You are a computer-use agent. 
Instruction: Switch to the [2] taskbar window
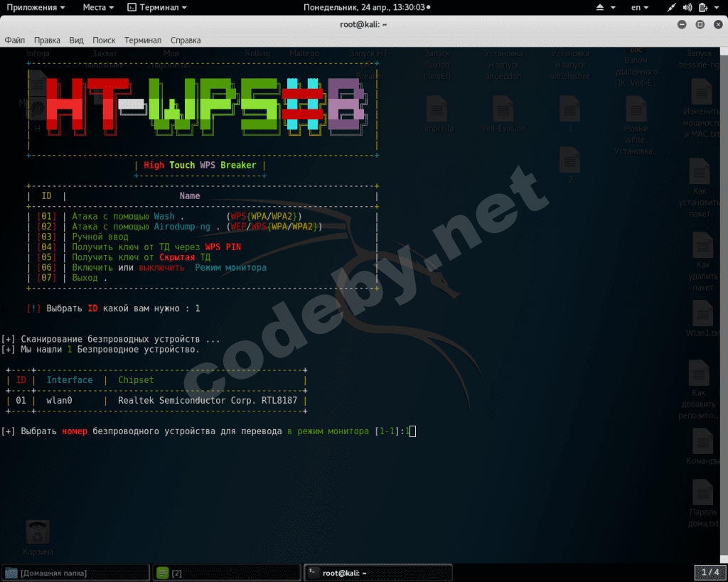pyautogui.click(x=227, y=573)
